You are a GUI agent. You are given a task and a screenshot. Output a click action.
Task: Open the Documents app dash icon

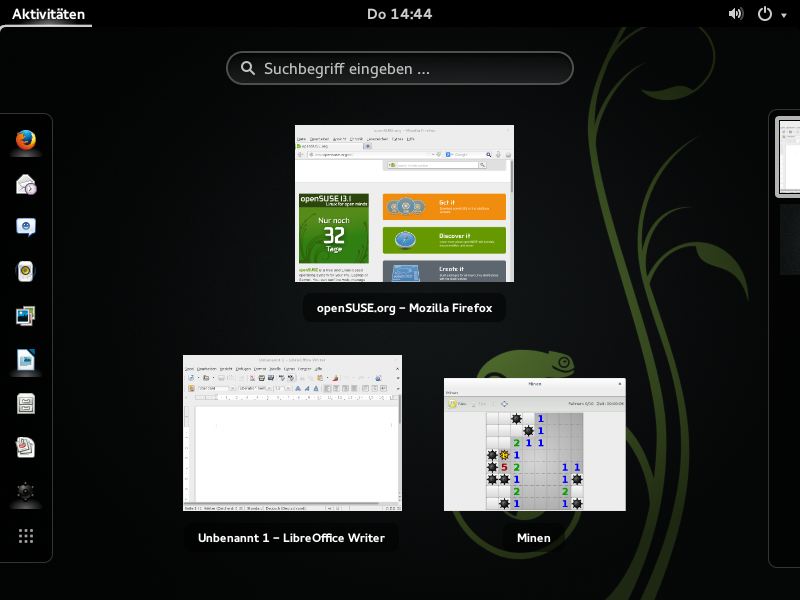coord(26,447)
